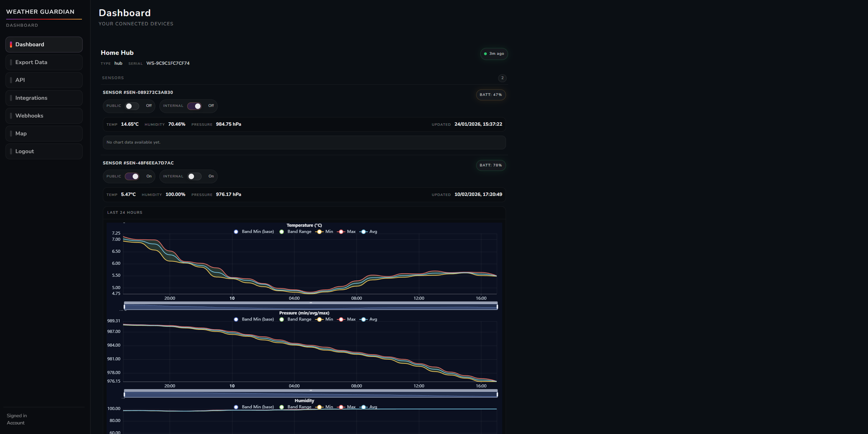The image size is (868, 434).
Task: Toggle Internal switch for sensor SEN-48F6EEA7D7AC
Action: [x=194, y=176]
